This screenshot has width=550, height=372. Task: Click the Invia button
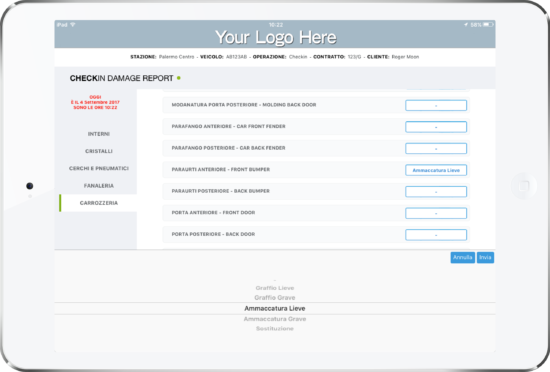[x=485, y=257]
